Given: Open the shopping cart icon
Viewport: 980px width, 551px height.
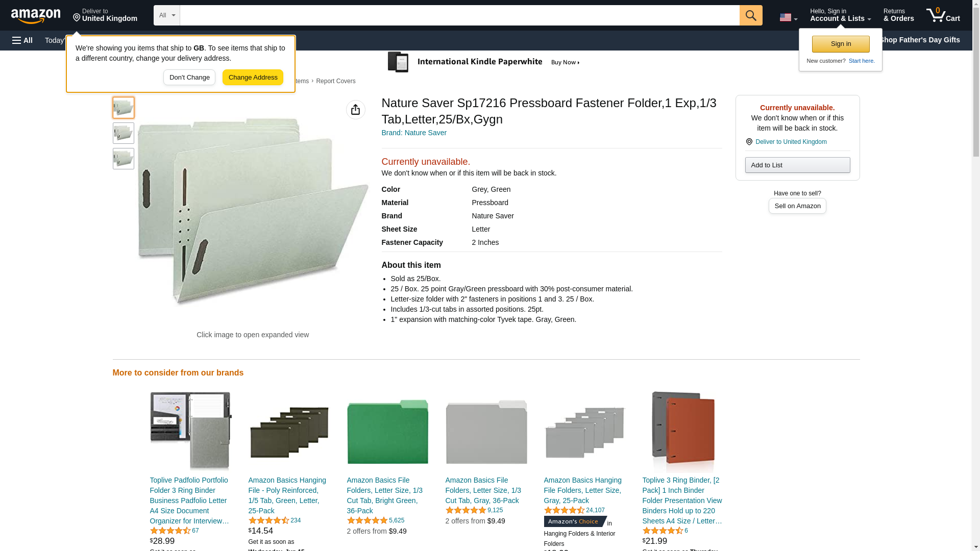Looking at the screenshot, I should pyautogui.click(x=943, y=15).
